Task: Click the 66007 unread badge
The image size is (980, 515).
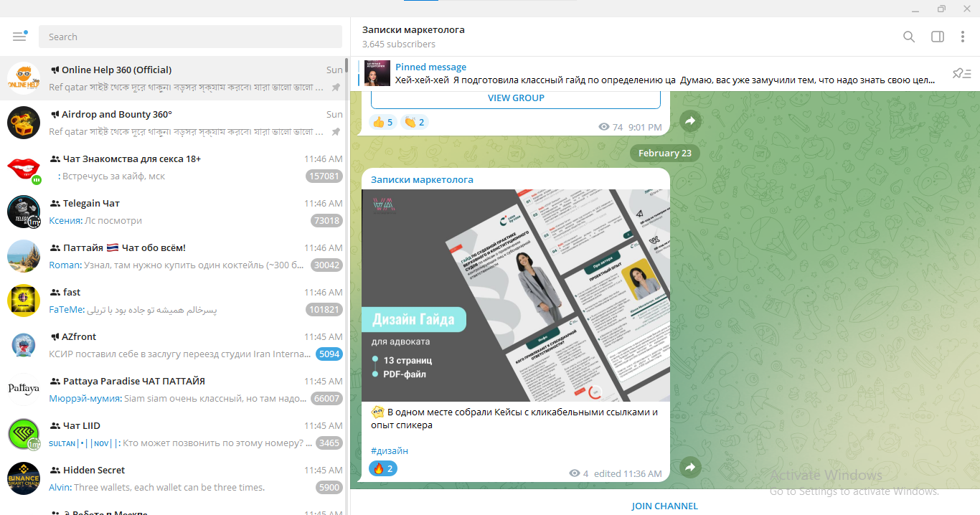Action: [x=326, y=399]
